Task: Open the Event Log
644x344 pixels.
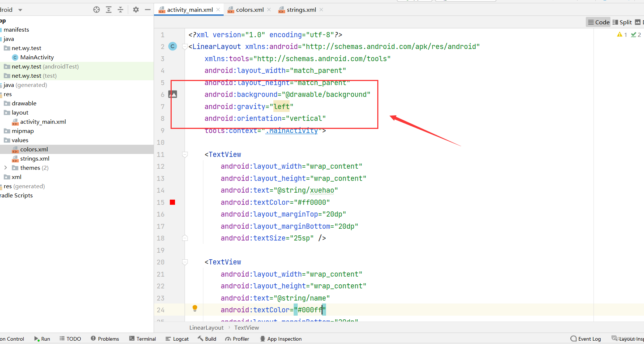Action: click(x=586, y=339)
